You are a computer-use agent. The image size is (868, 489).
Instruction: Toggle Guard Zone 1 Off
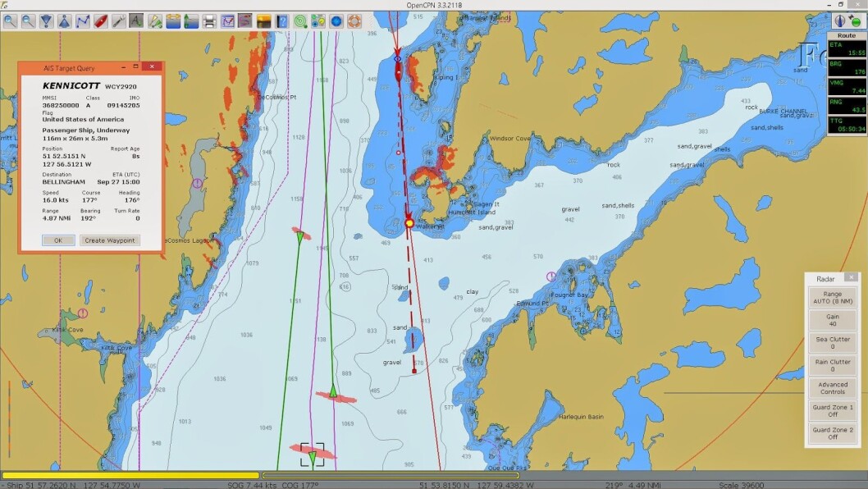tap(833, 410)
